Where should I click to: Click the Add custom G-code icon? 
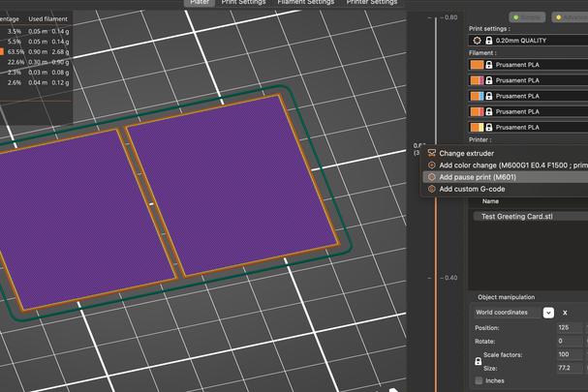432,189
